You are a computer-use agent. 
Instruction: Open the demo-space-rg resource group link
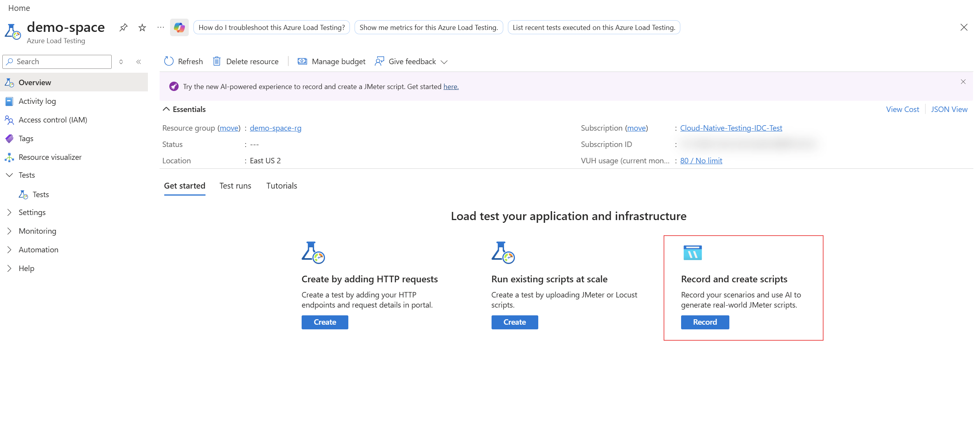[275, 128]
